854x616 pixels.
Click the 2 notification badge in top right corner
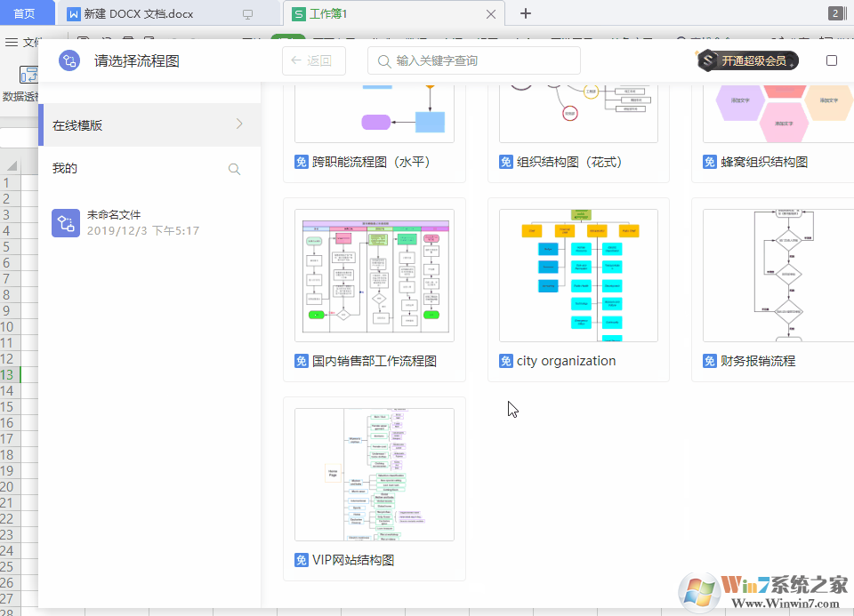pyautogui.click(x=834, y=13)
